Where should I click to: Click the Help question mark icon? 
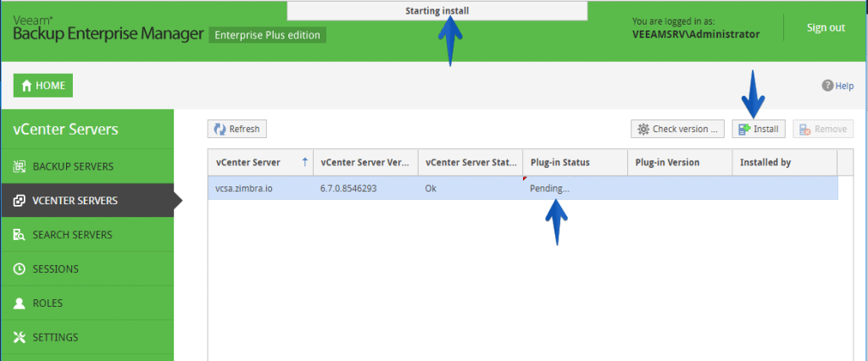(x=827, y=86)
